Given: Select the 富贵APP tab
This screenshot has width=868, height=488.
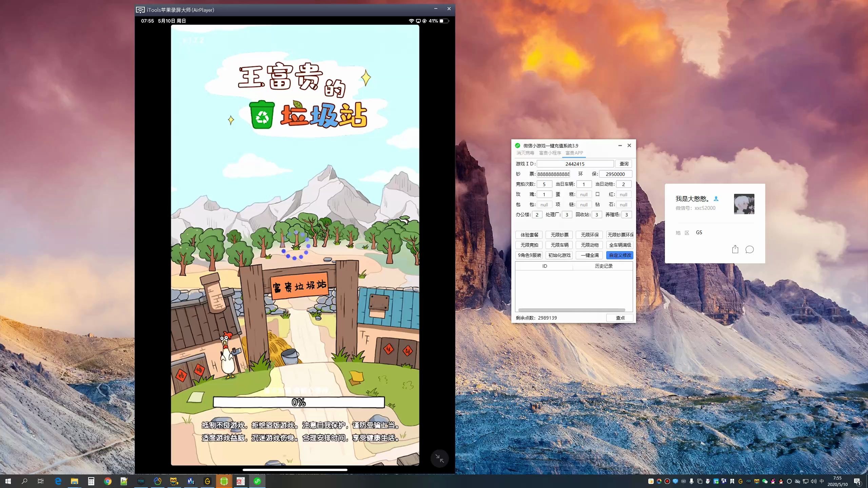Looking at the screenshot, I should (x=574, y=153).
